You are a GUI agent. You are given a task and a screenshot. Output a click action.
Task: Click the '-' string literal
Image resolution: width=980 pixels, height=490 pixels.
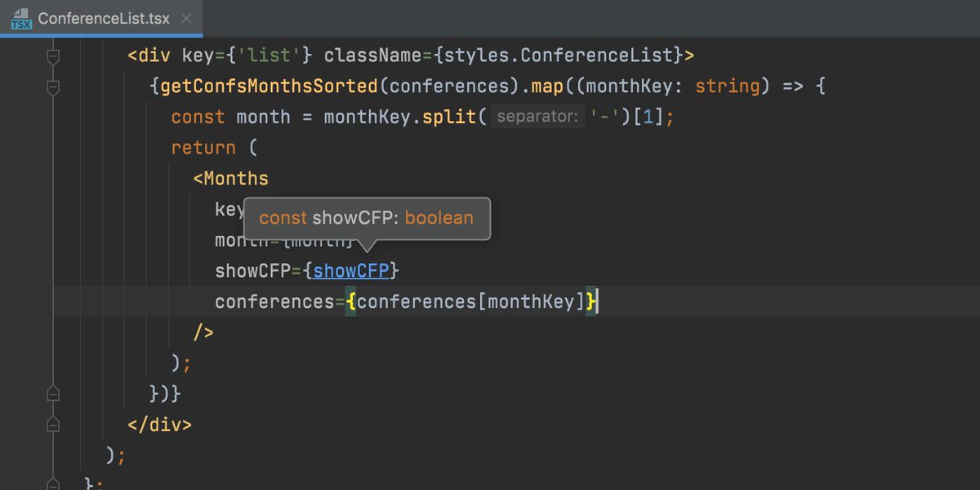tap(606, 117)
